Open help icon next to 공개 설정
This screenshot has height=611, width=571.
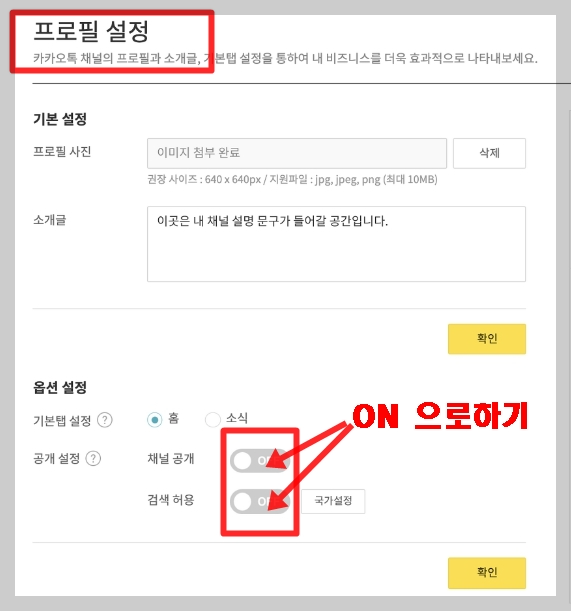click(93, 458)
